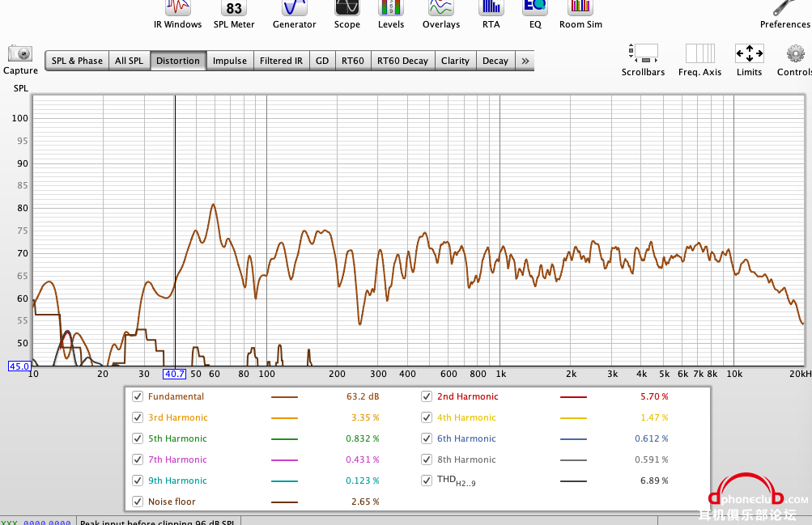Toggle THD H2..9 trace
The image size is (812, 525).
(426, 480)
